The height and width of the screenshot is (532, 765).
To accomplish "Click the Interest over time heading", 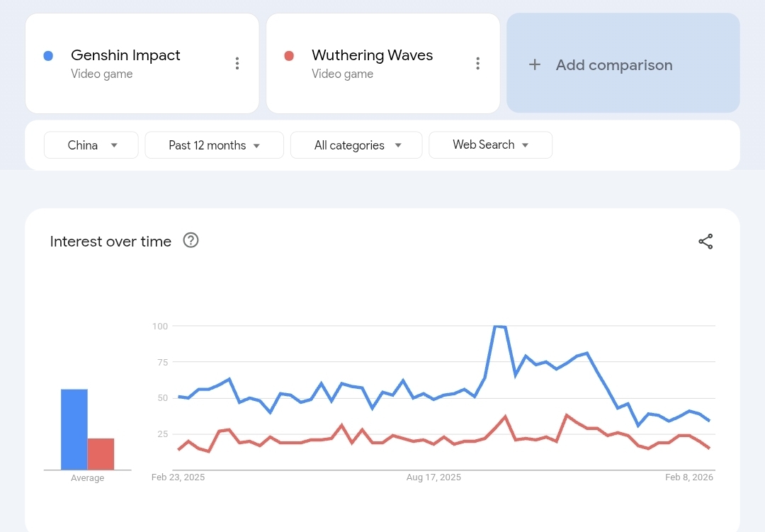I will click(x=110, y=242).
